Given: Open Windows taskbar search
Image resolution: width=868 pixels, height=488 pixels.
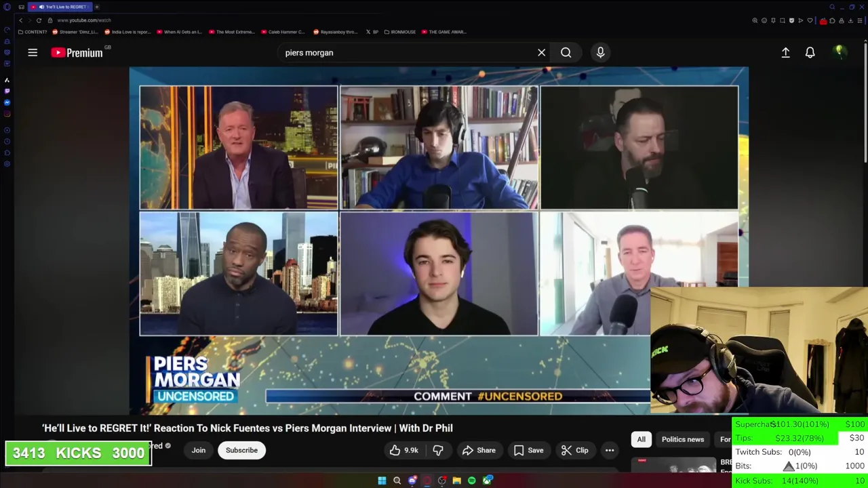Looking at the screenshot, I should coord(397,481).
